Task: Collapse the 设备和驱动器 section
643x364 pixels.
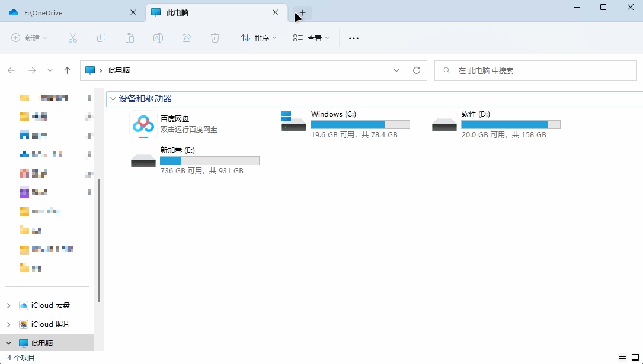Action: click(113, 99)
